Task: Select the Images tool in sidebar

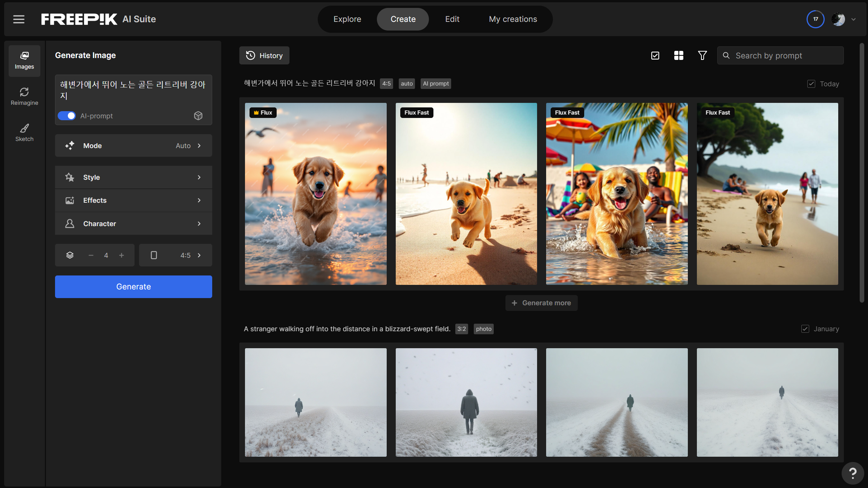Action: point(24,61)
